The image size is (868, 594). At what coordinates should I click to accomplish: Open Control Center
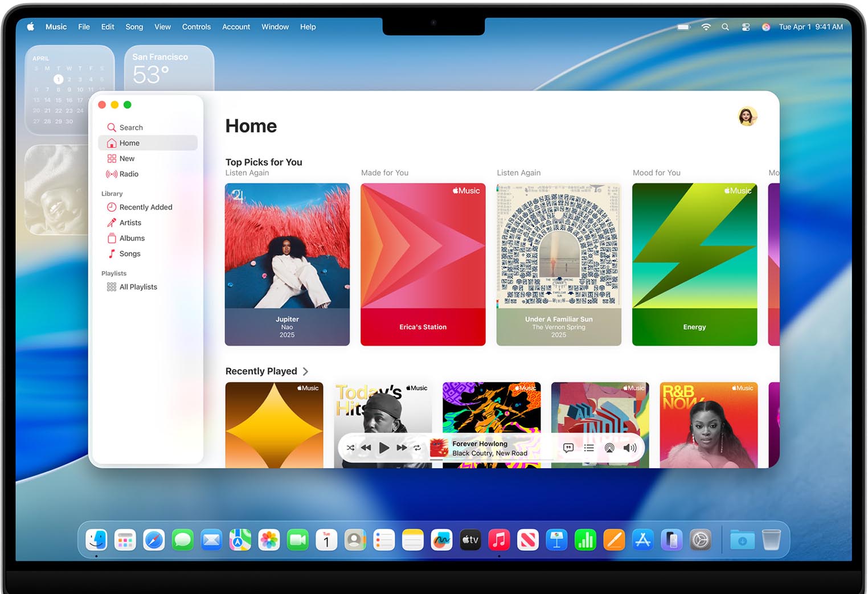coord(746,27)
